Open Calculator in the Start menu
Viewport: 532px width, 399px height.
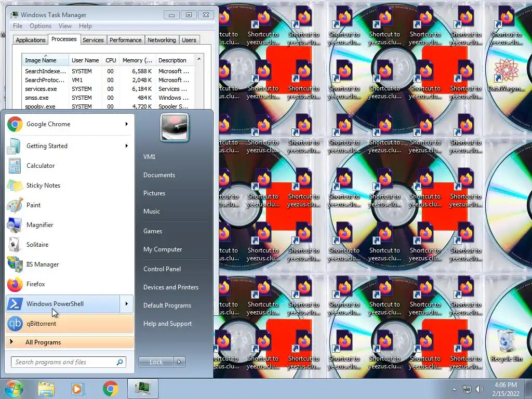click(70, 166)
